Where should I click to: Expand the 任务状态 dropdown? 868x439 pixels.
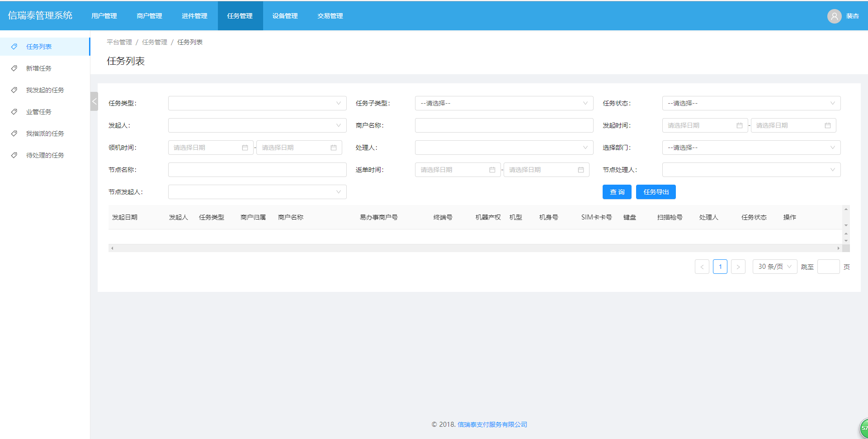[751, 103]
